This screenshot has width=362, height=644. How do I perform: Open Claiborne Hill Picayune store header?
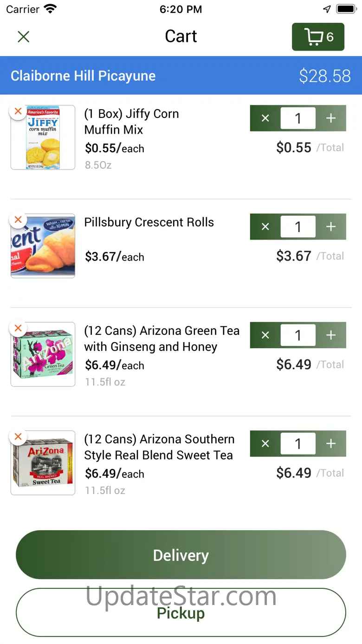coord(181,76)
